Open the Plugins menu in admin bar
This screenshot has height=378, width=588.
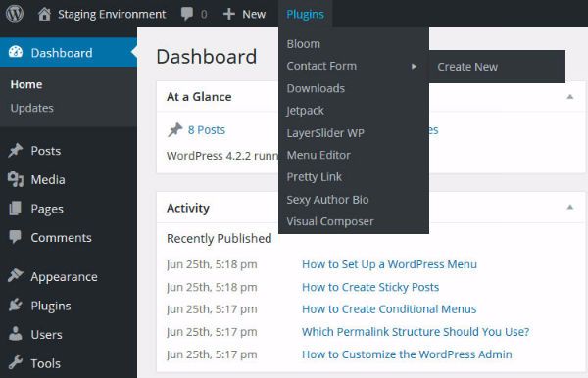coord(305,14)
